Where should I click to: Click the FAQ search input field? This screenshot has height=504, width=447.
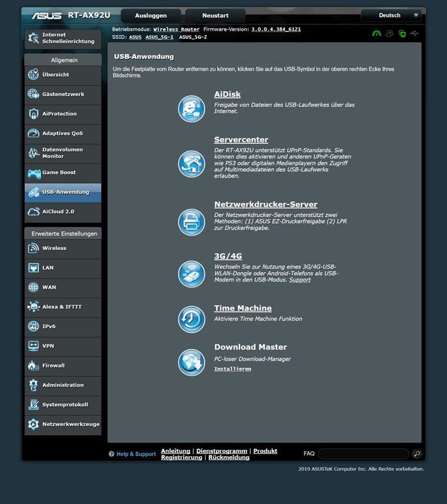(x=363, y=454)
